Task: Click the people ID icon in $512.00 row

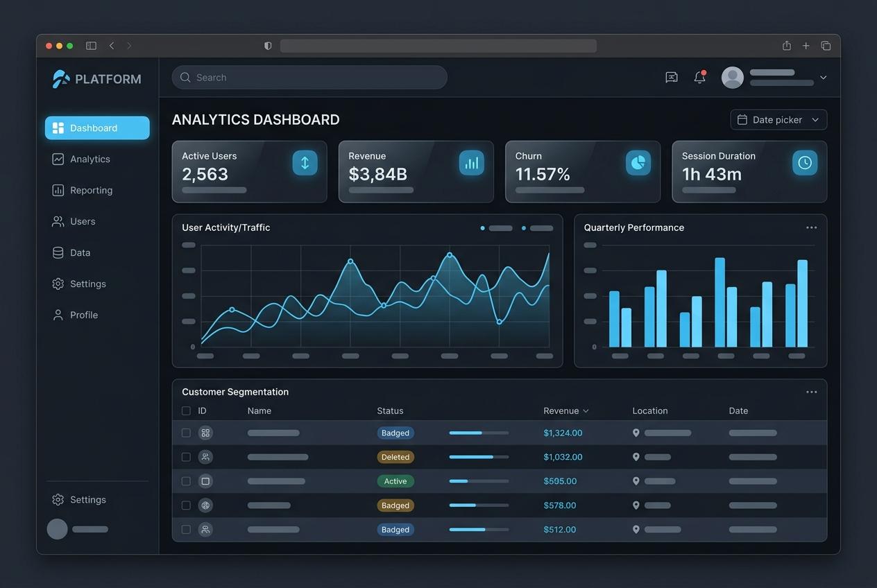Action: coord(205,530)
